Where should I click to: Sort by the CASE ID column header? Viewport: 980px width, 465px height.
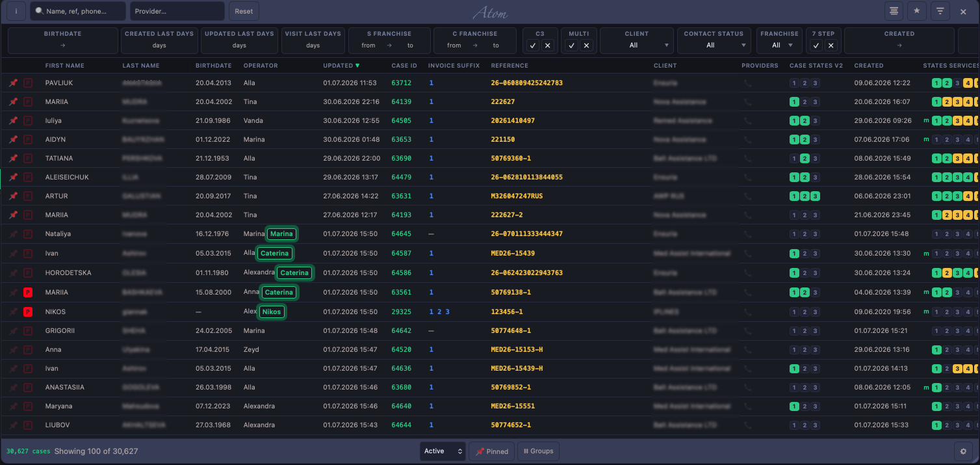tap(404, 66)
